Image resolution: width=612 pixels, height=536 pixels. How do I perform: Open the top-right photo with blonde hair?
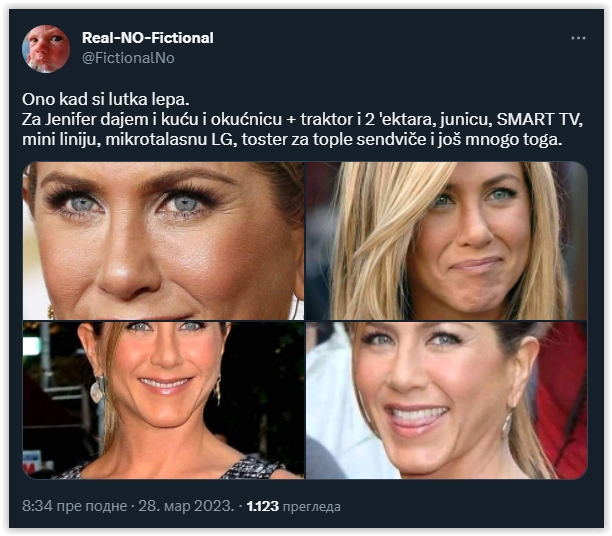coord(446,240)
